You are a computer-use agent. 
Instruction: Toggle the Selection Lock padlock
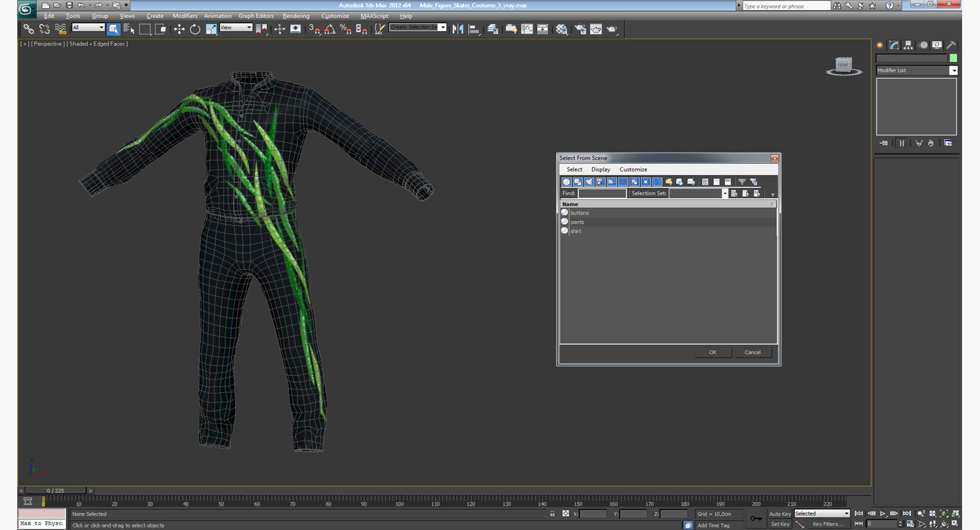click(x=552, y=513)
